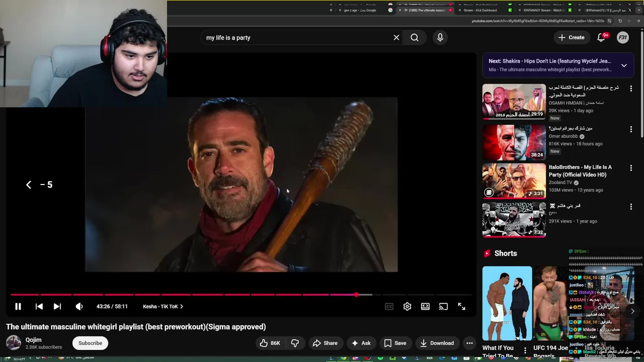The height and width of the screenshot is (362, 644).
Task: Close the 'Stream - Kick Dashboard' tab
Action: [x=460, y=10]
